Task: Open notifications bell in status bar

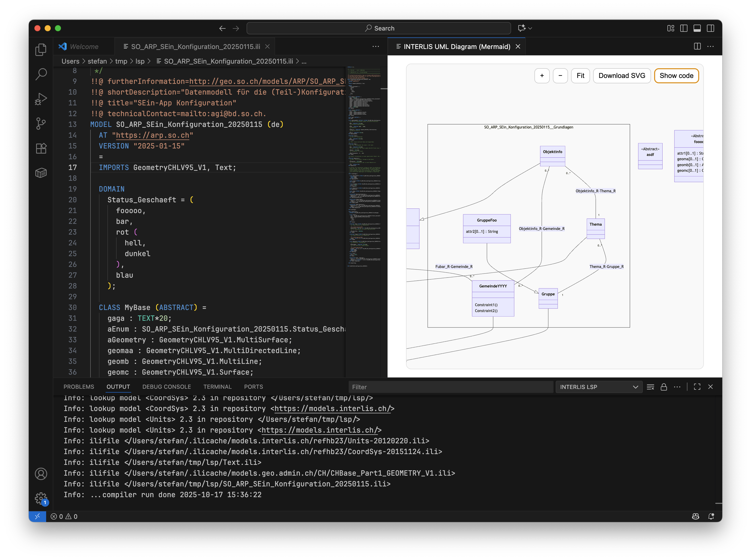Action: (x=711, y=516)
